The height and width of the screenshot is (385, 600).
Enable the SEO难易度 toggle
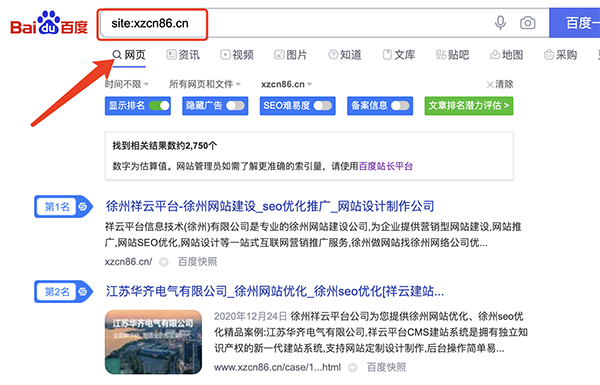click(x=323, y=106)
